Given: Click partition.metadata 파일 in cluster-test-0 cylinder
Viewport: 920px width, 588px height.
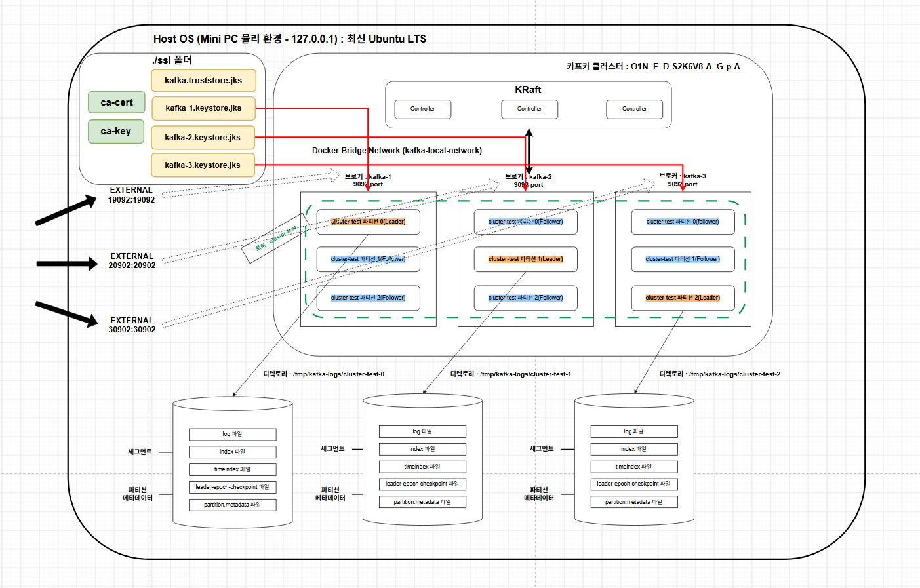Looking at the screenshot, I should pyautogui.click(x=232, y=505).
